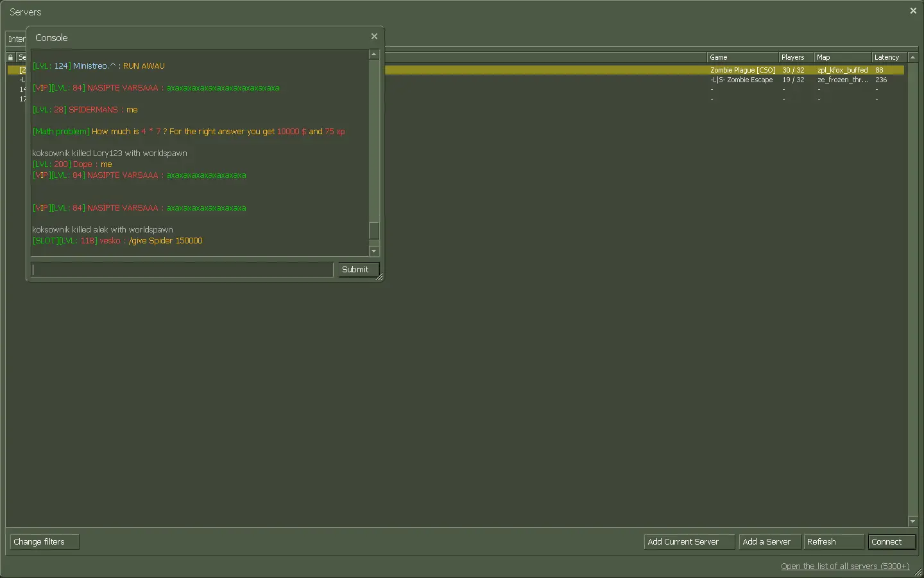Sort servers by Latency column
924x578 pixels.
[889, 57]
